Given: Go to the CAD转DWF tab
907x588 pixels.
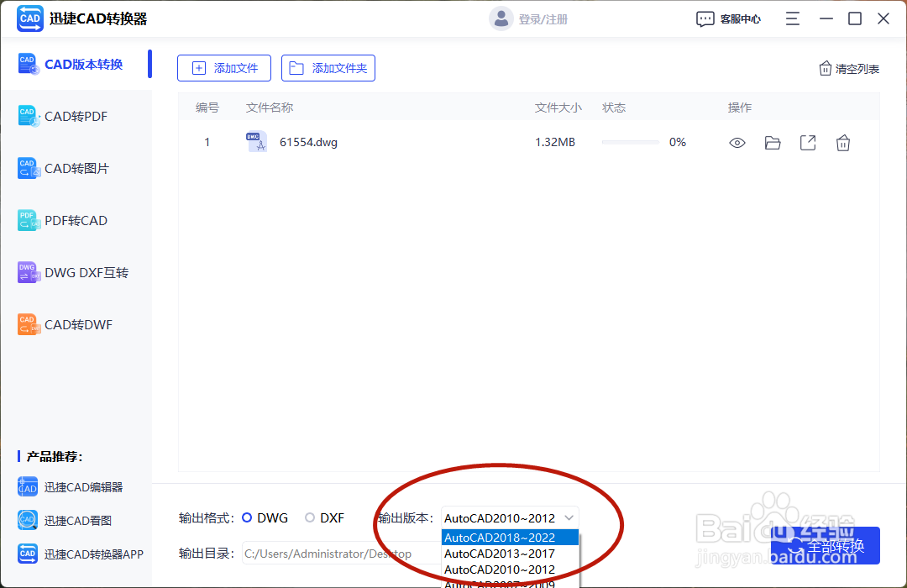Looking at the screenshot, I should [76, 325].
